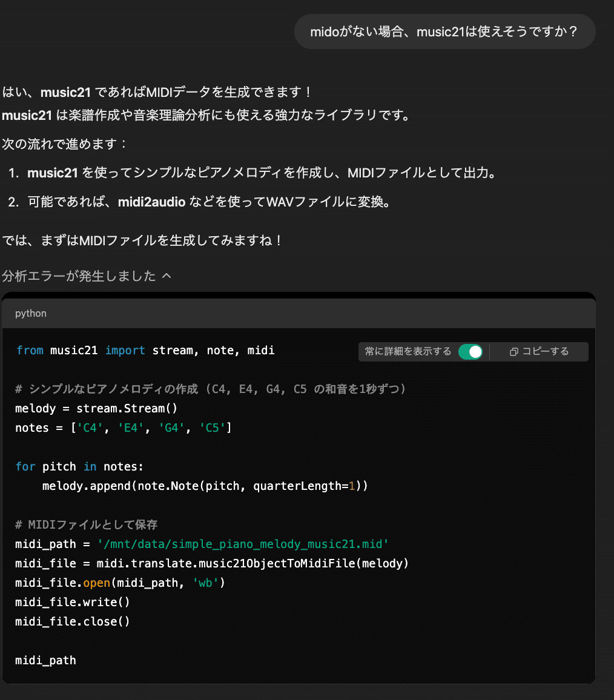Click the python language label header
The height and width of the screenshot is (700, 614).
coord(31,313)
